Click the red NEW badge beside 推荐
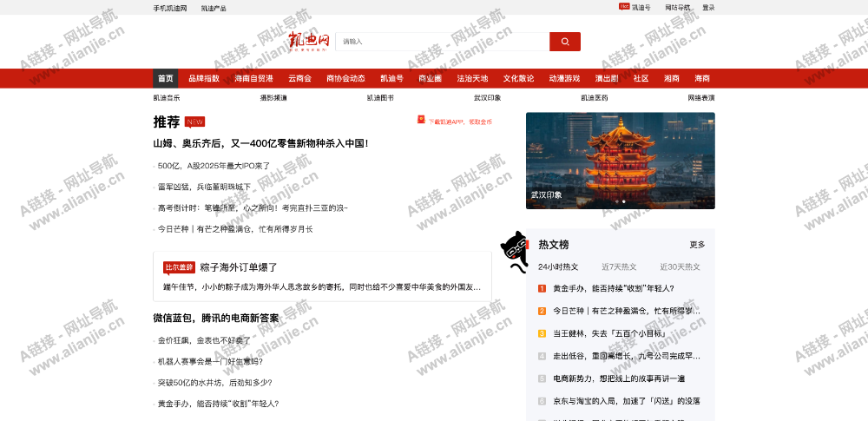The height and width of the screenshot is (421, 868). click(x=194, y=122)
